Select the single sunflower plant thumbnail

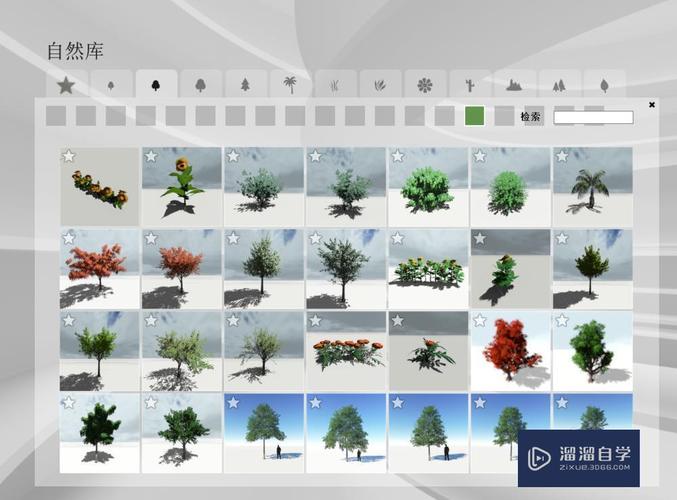(x=181, y=187)
